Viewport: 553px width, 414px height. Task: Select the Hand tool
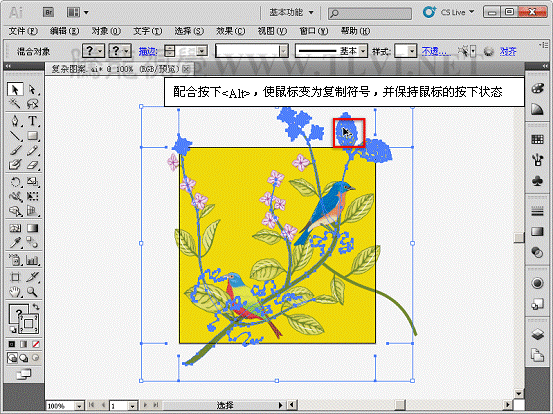(x=15, y=292)
